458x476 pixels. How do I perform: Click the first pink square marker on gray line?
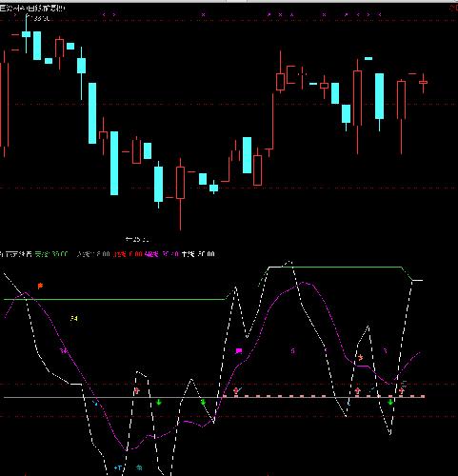click(x=225, y=396)
